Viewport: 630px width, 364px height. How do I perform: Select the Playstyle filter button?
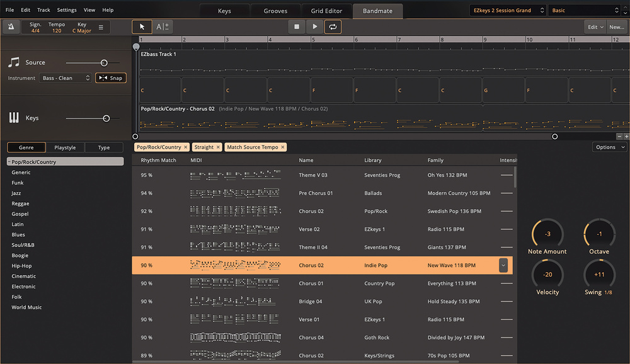[65, 147]
